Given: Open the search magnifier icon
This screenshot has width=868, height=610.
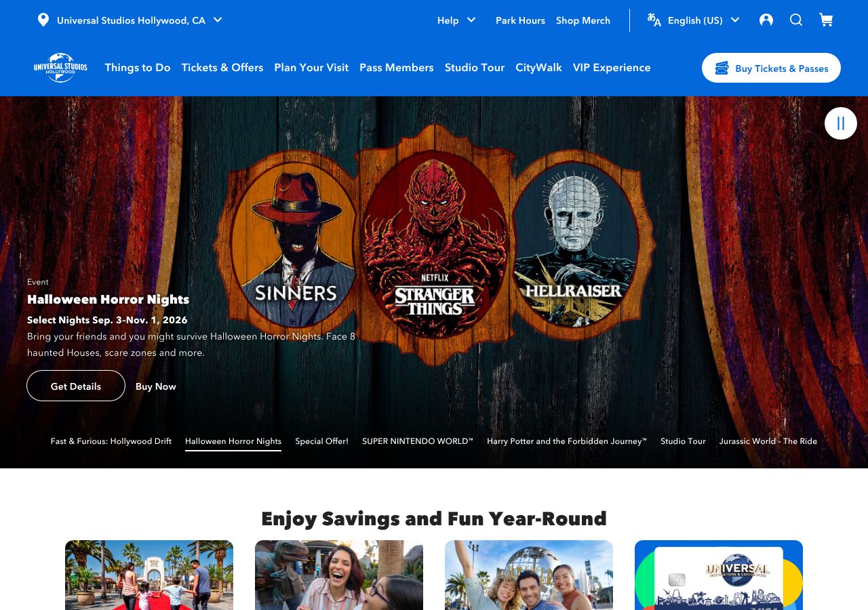Looking at the screenshot, I should pos(796,20).
